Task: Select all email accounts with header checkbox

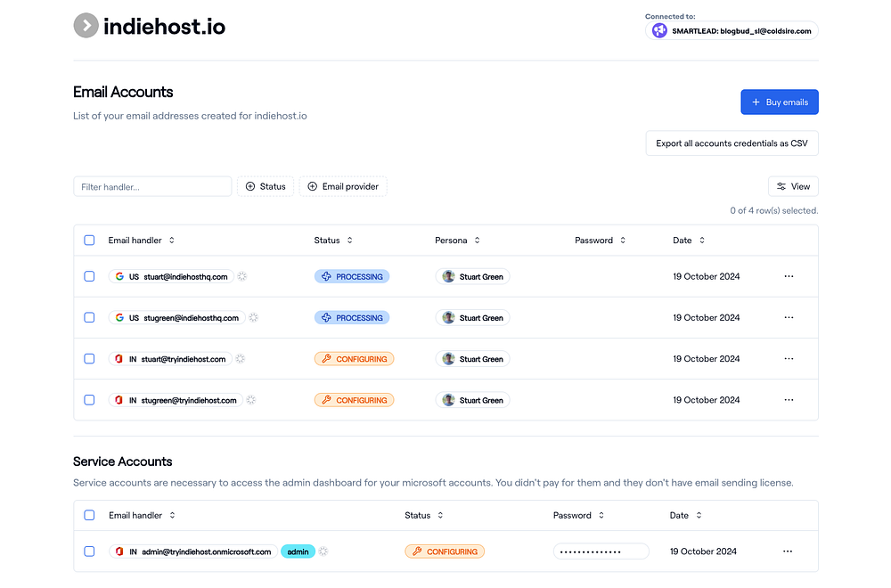Action: coord(89,241)
